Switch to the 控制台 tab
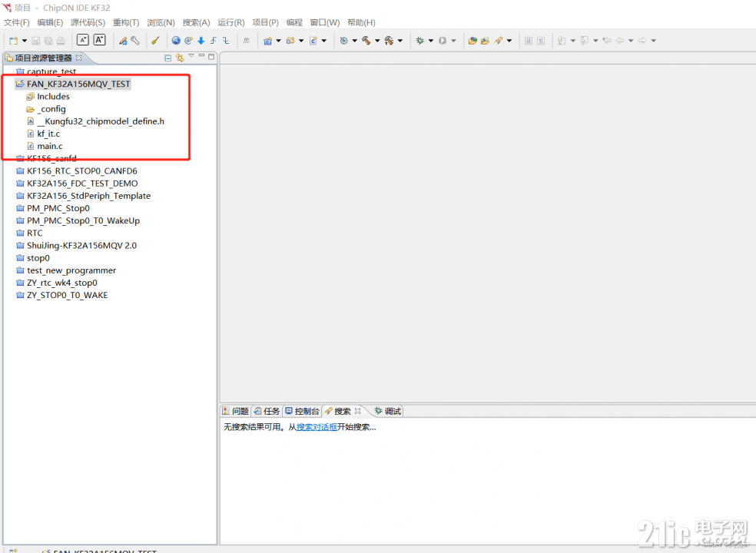The width and height of the screenshot is (756, 553). (302, 411)
